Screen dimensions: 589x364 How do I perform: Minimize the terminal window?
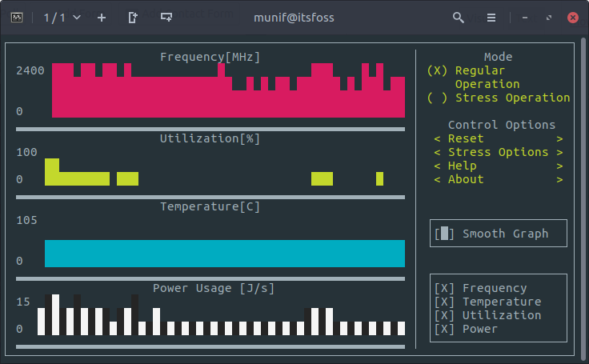pyautogui.click(x=525, y=17)
